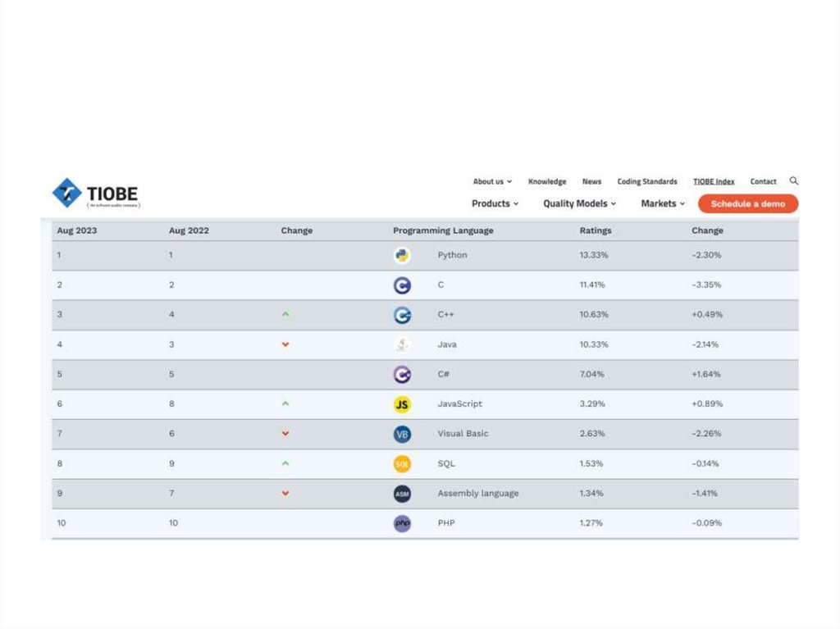Expand the About us menu
Screen dimensions: 840x629
492,181
